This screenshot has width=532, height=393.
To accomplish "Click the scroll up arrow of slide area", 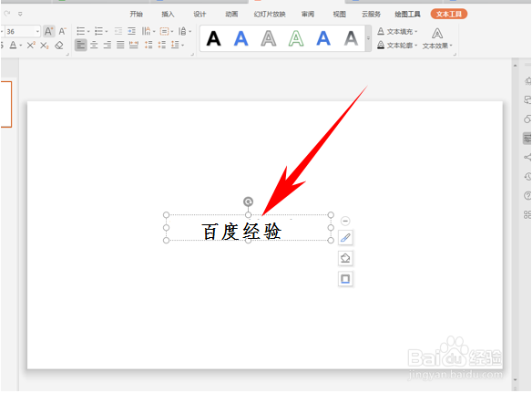I will click(x=516, y=65).
